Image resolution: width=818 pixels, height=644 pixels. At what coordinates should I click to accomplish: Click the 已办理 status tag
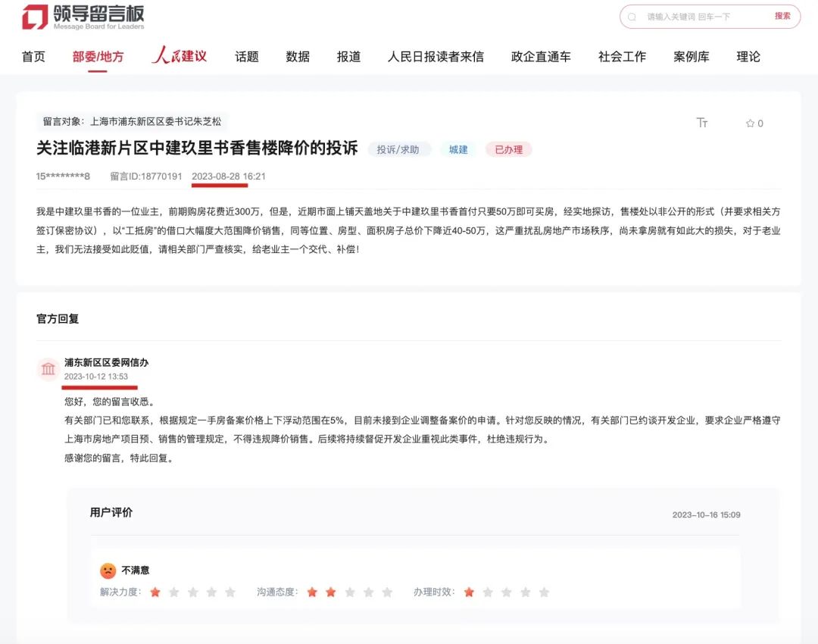point(509,150)
